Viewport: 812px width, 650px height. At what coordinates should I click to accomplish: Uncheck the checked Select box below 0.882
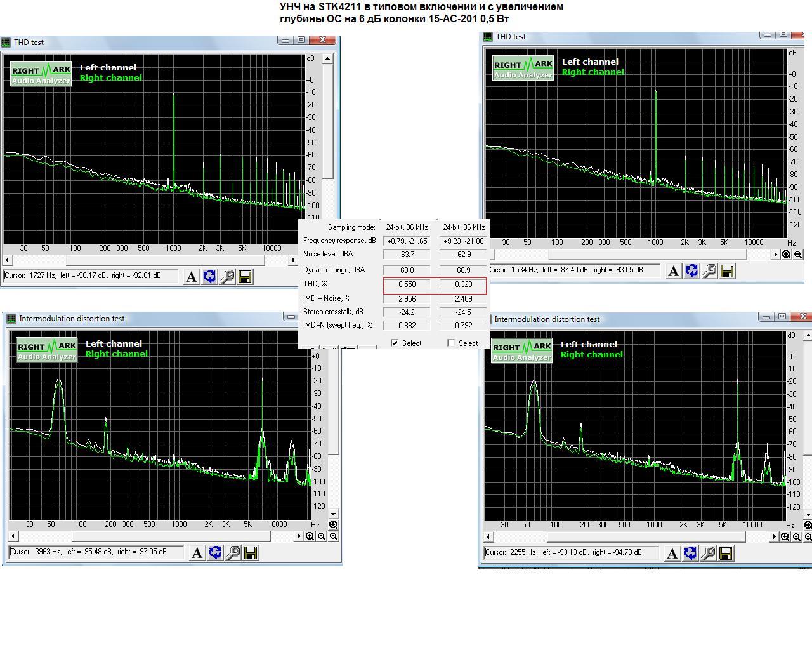coord(395,343)
